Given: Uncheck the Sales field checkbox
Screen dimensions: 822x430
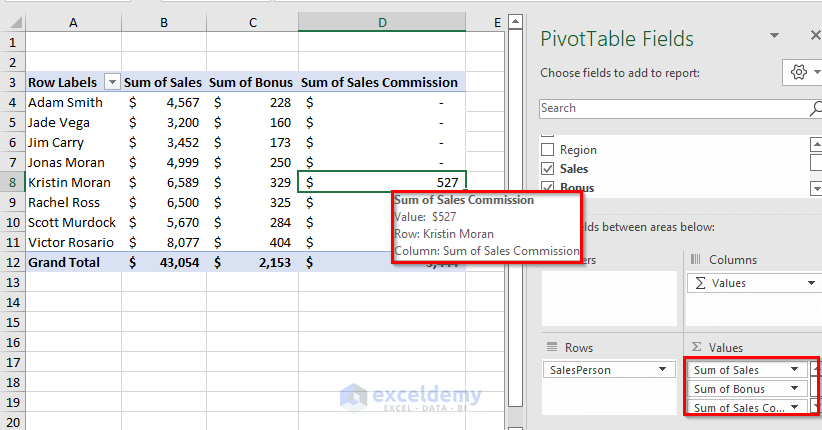Looking at the screenshot, I should pos(547,169).
